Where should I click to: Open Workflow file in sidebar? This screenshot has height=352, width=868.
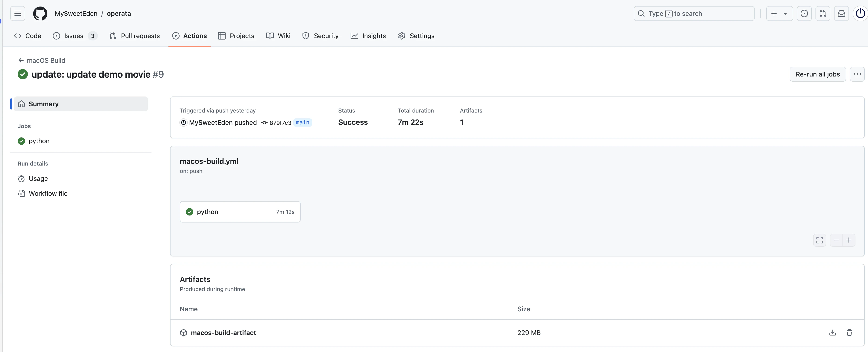click(48, 193)
